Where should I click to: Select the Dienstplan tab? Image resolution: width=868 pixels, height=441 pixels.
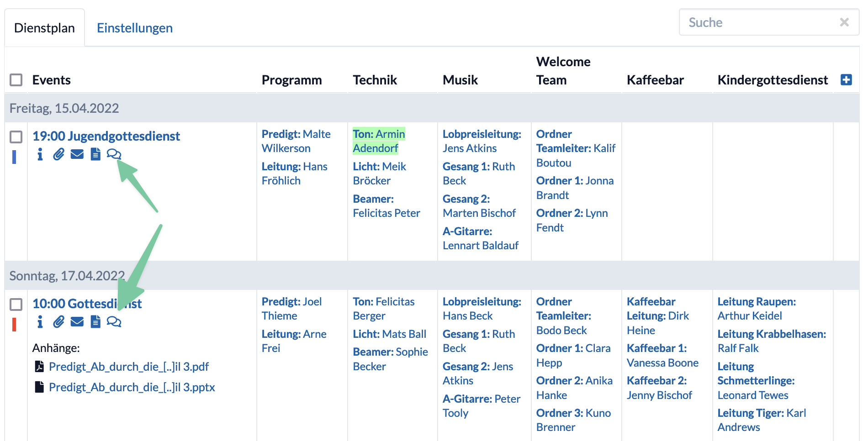44,28
